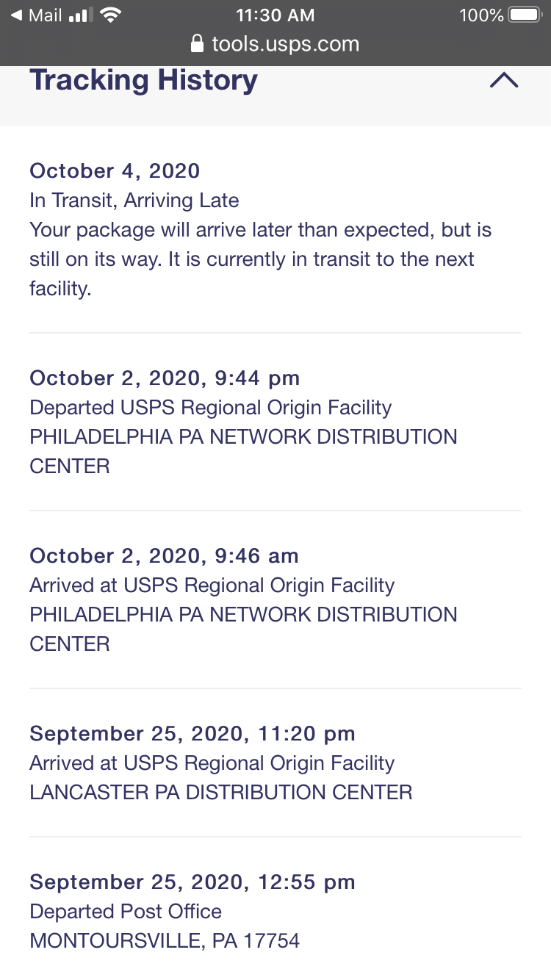The width and height of the screenshot is (551, 980).
Task: Tap the In Transit, Arriving Late status
Action: click(134, 201)
